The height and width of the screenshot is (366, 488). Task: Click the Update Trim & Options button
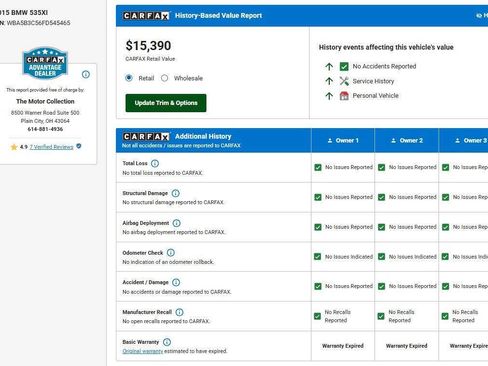pyautogui.click(x=166, y=103)
